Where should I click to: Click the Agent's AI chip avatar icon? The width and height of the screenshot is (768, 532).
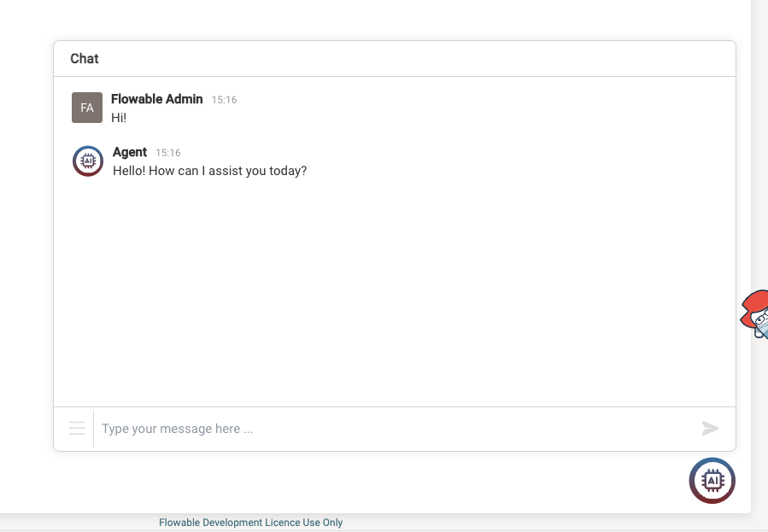(87, 161)
